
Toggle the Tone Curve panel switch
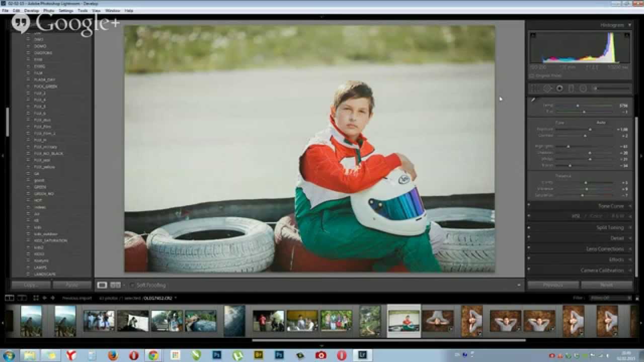(x=529, y=205)
